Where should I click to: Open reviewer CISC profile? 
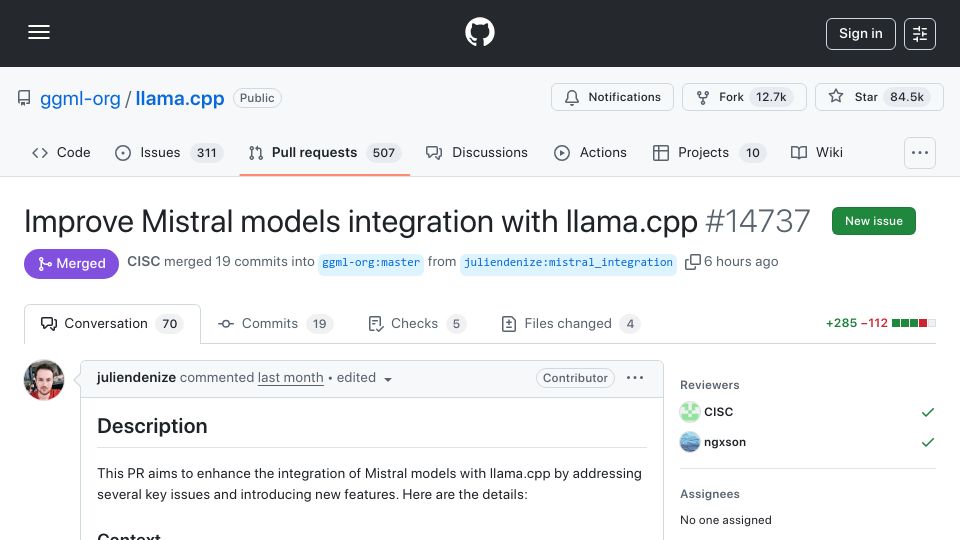point(718,412)
